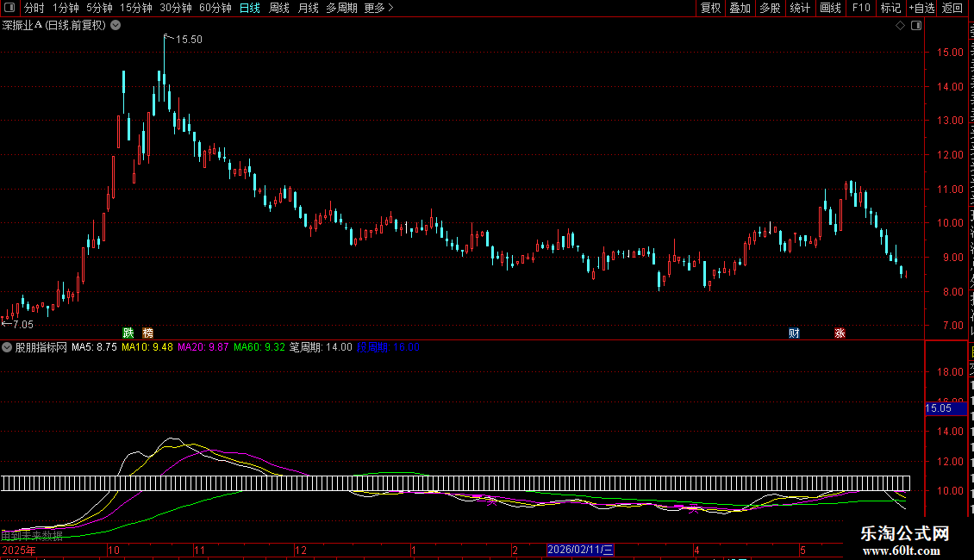Click the 2025年 label on time axis
Image resolution: width=974 pixels, height=560 pixels.
coord(19,550)
